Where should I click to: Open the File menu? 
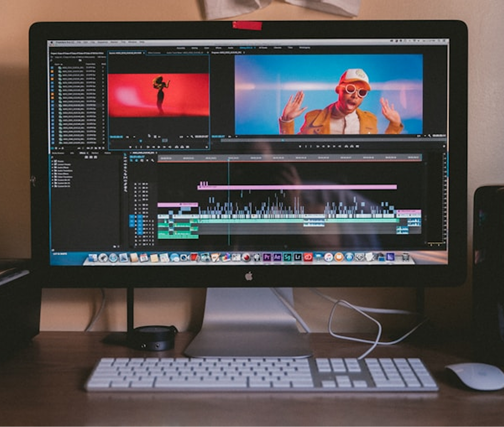click(x=79, y=42)
